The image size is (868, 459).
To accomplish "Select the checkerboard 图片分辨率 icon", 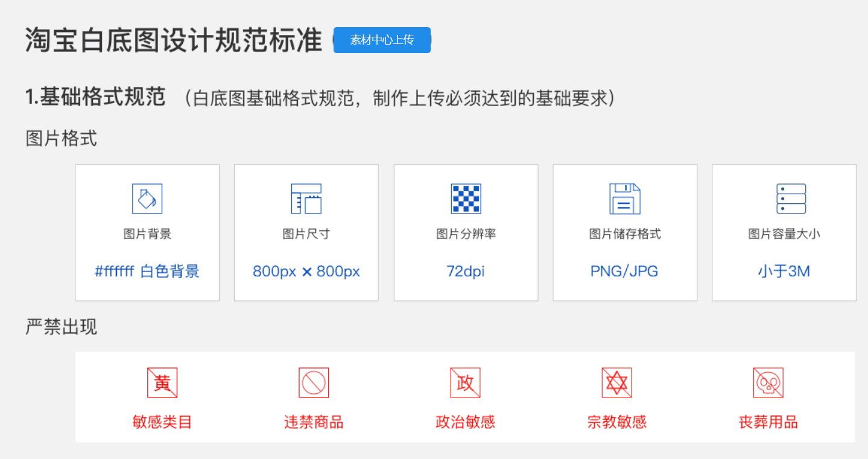I will tap(466, 198).
